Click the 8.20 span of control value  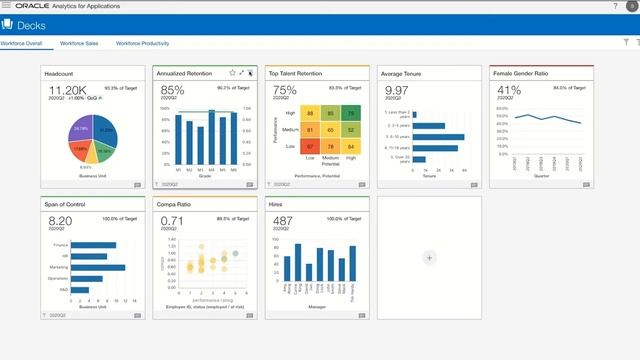click(60, 221)
